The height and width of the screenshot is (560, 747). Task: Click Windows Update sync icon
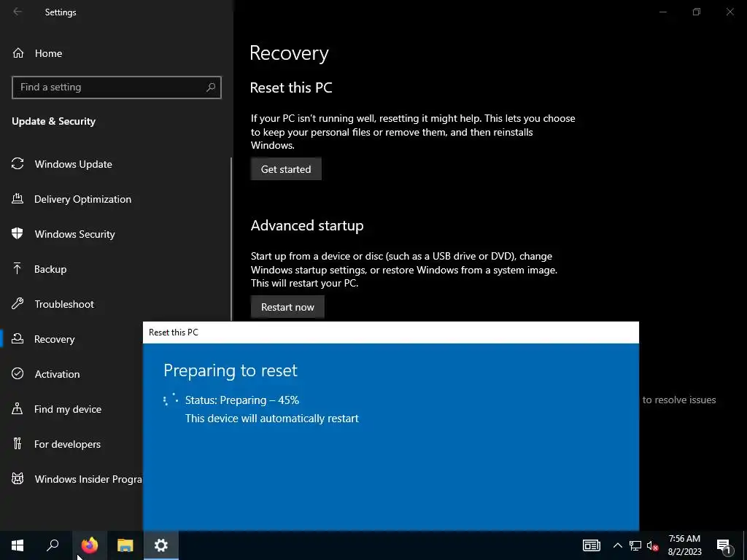18,164
